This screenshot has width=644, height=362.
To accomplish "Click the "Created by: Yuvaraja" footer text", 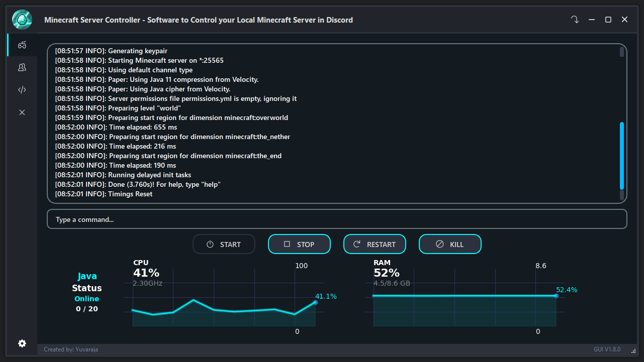I will click(71, 349).
